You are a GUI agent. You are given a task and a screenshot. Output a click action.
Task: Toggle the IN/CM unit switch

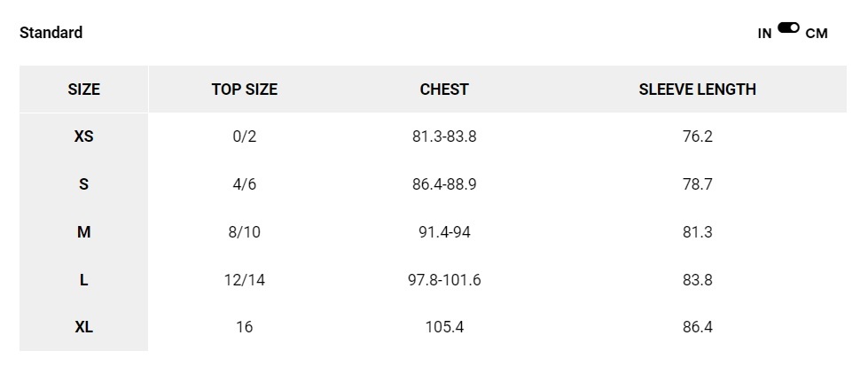pyautogui.click(x=788, y=28)
